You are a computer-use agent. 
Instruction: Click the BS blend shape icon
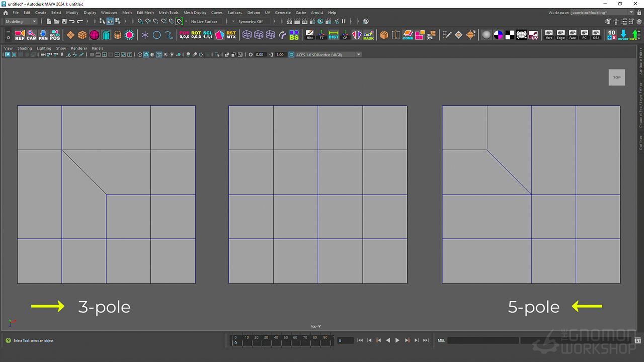click(x=294, y=35)
